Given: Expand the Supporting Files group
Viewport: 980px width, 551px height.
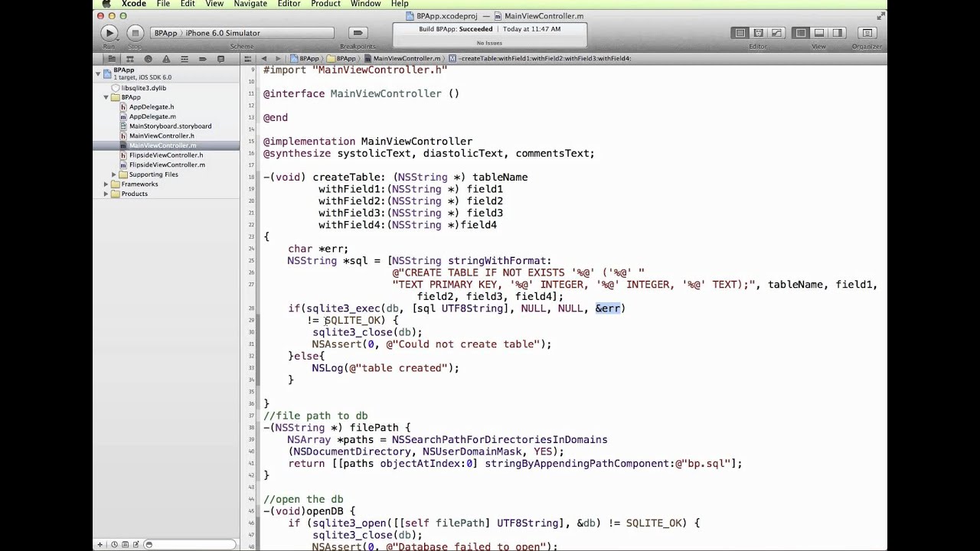Looking at the screenshot, I should 114,174.
